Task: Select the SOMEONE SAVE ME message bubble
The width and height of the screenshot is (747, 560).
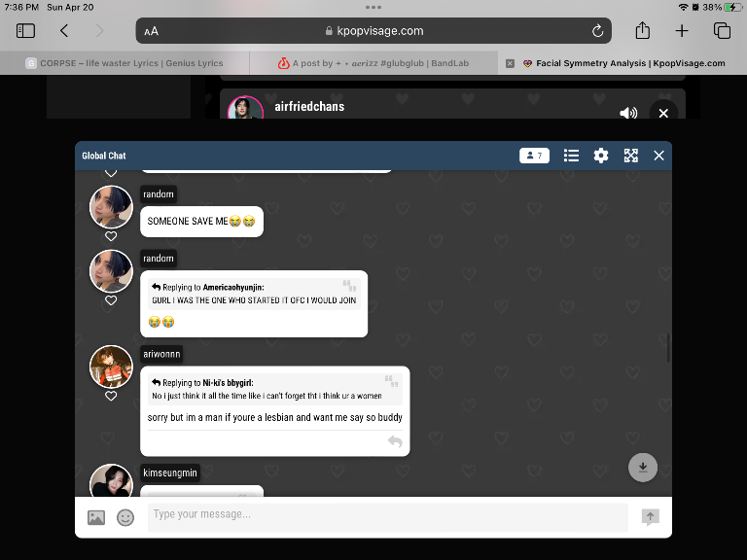Action: (x=201, y=222)
